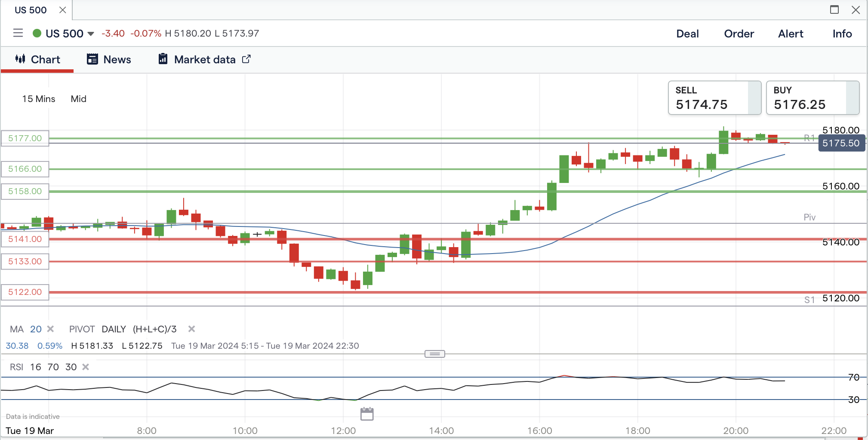The height and width of the screenshot is (440, 868).
Task: Edit the RSI period value 16
Action: pyautogui.click(x=36, y=367)
